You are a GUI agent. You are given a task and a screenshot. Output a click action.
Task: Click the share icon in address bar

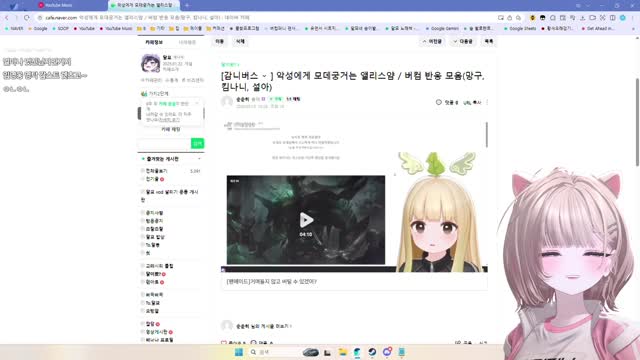tap(509, 18)
